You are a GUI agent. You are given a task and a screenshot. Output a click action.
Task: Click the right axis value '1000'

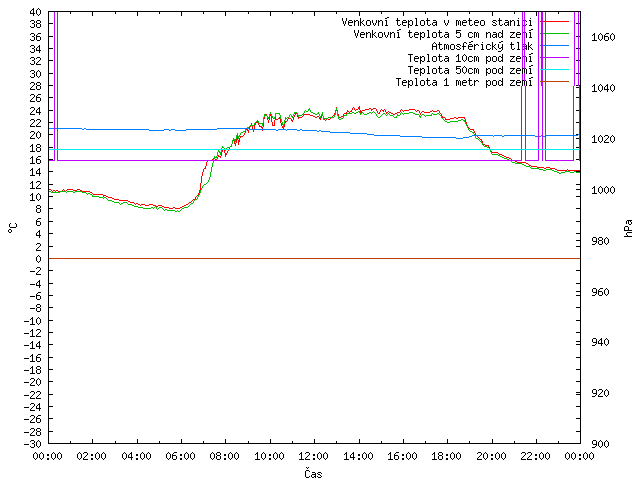(x=603, y=190)
